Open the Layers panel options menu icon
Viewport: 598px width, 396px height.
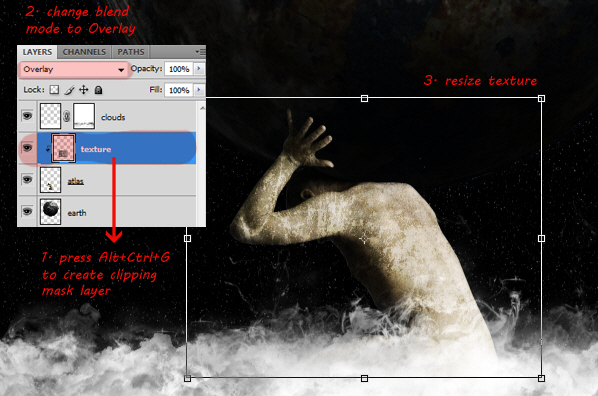(x=200, y=52)
